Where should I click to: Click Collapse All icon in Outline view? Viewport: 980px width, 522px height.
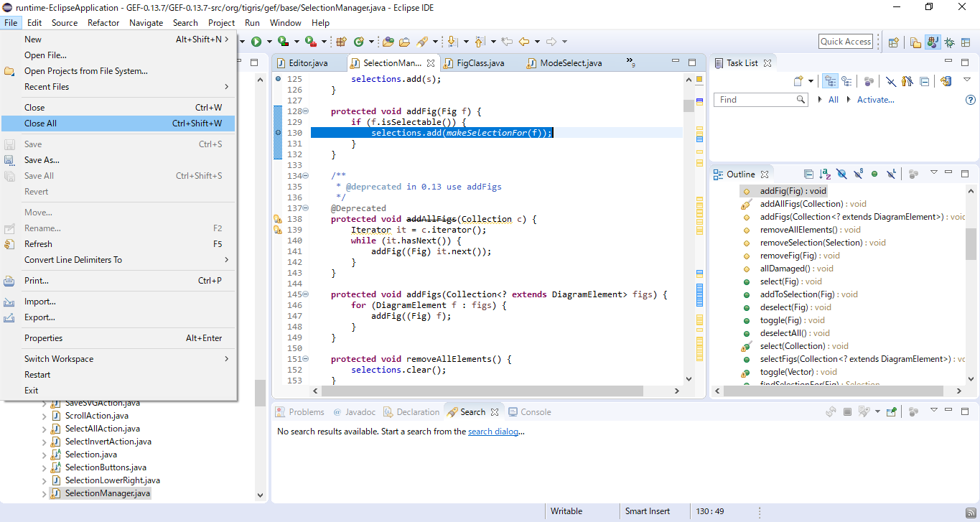click(x=809, y=174)
